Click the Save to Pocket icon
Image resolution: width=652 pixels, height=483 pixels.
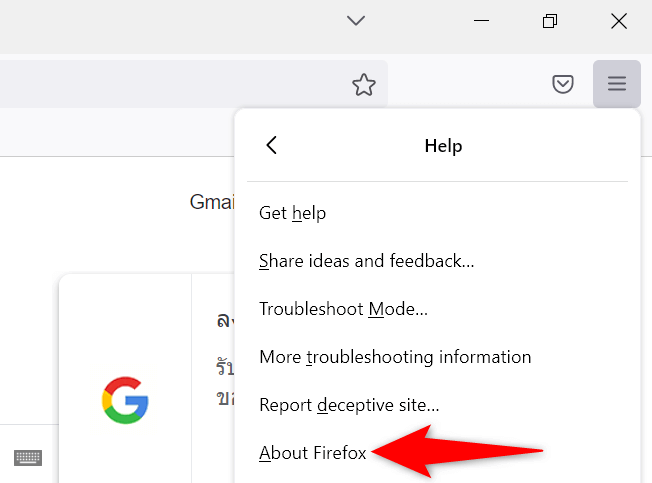(563, 84)
